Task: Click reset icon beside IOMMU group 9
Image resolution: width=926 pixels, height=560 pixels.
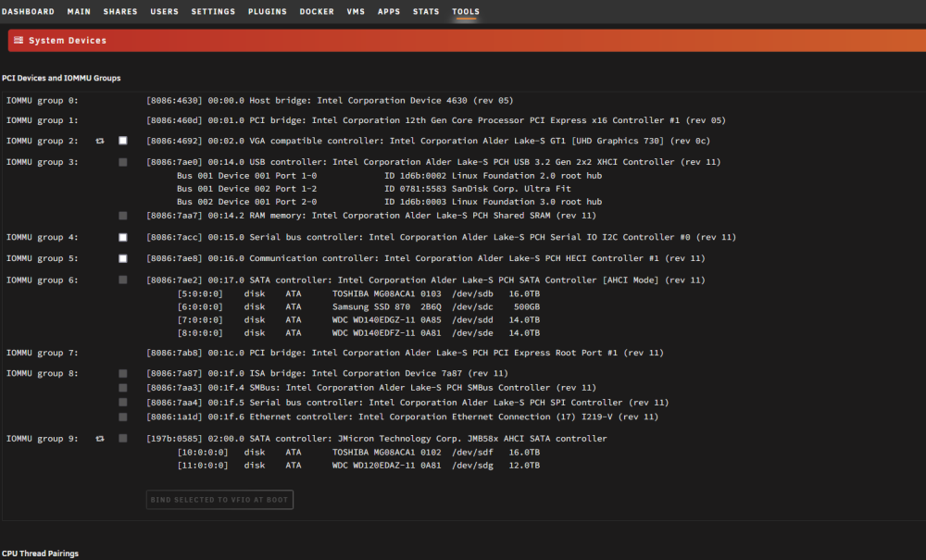Action: pos(100,439)
